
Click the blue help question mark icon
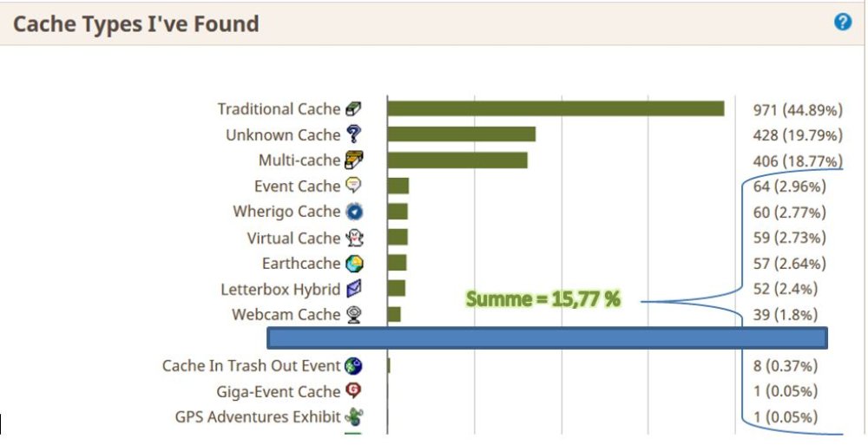click(x=843, y=23)
